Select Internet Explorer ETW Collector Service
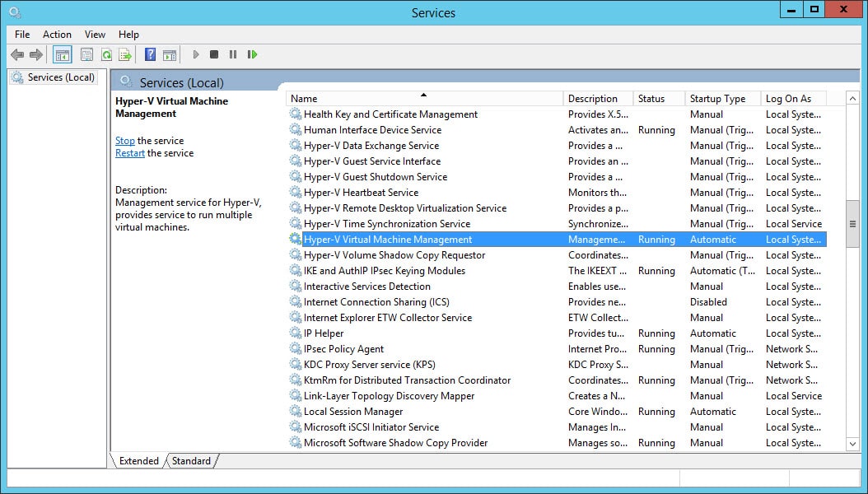The width and height of the screenshot is (868, 494). coord(557,318)
